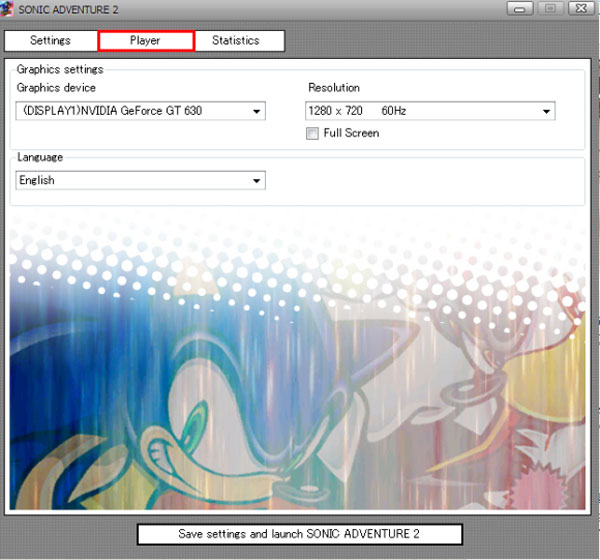
Task: Open the Statistics tab
Action: pyautogui.click(x=240, y=41)
